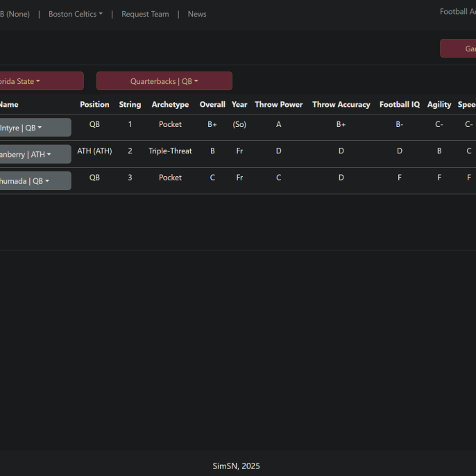This screenshot has height=476, width=476.
Task: Sort by the Overall column header
Action: coord(212,104)
